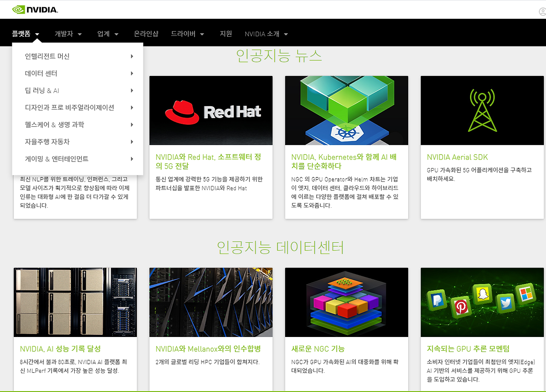This screenshot has width=546, height=392.
Task: Click the Kubernetes cube article image
Action: pos(346,110)
